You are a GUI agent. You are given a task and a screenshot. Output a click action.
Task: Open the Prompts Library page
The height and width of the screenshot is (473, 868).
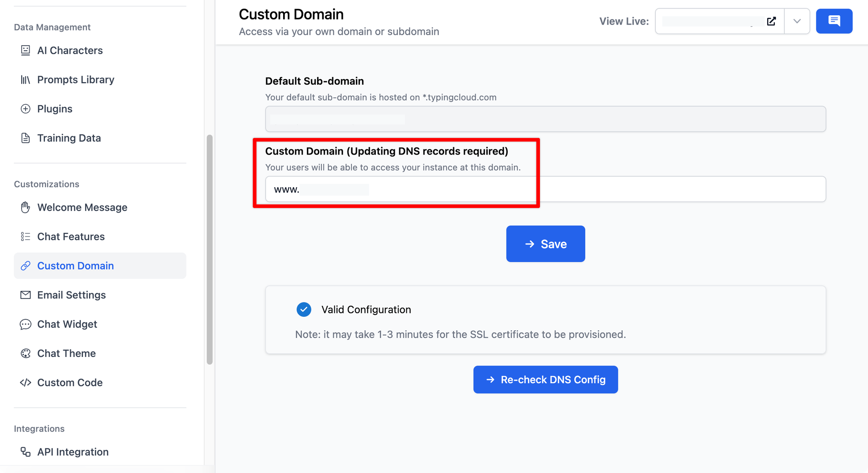pos(100,80)
